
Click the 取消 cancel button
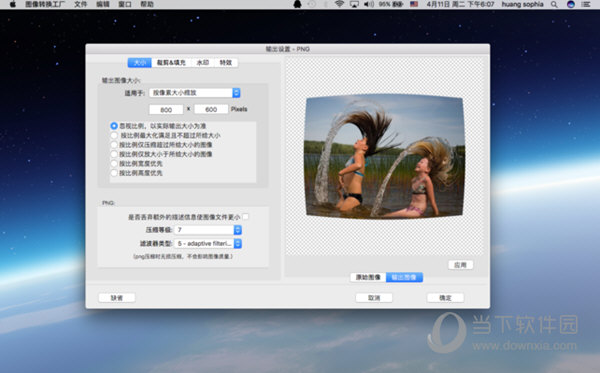point(374,298)
